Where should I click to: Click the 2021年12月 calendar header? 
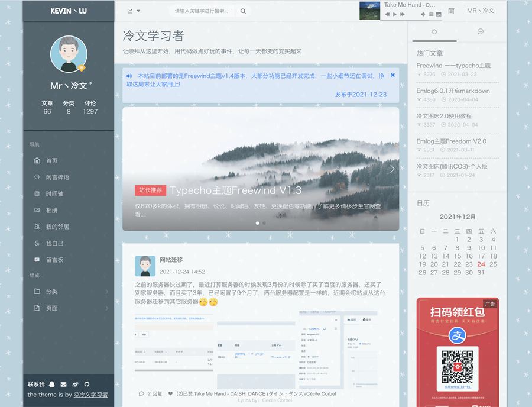click(x=458, y=217)
